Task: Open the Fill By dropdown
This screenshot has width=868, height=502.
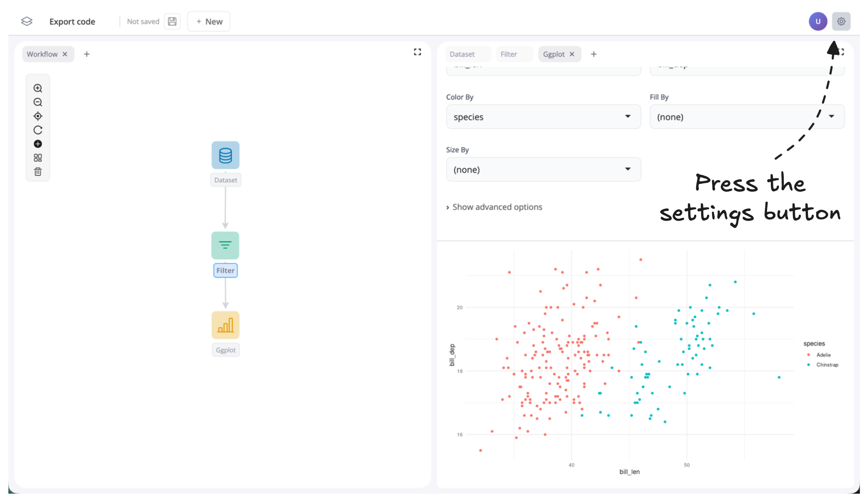Action: tap(747, 117)
